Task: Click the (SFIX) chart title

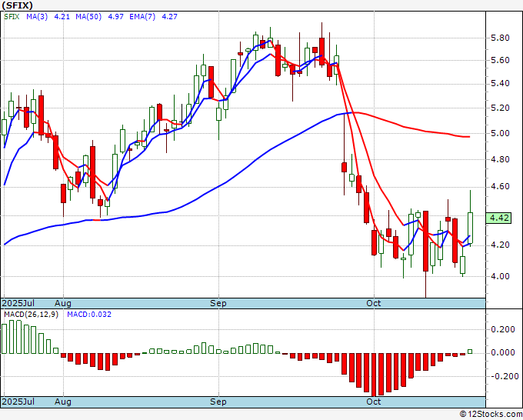Action: pos(18,5)
